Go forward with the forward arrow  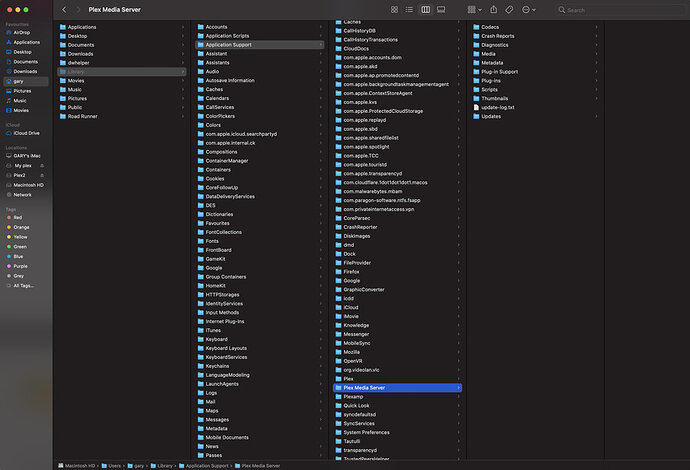click(x=78, y=9)
